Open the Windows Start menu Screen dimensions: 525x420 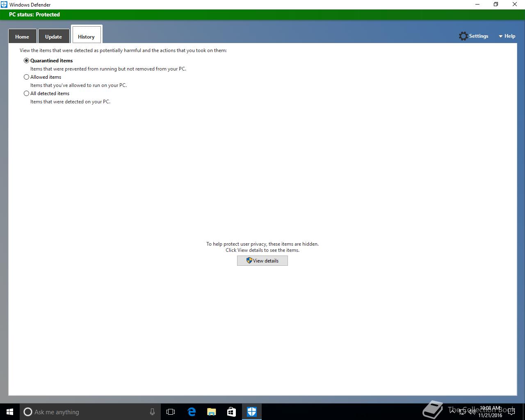coord(10,412)
